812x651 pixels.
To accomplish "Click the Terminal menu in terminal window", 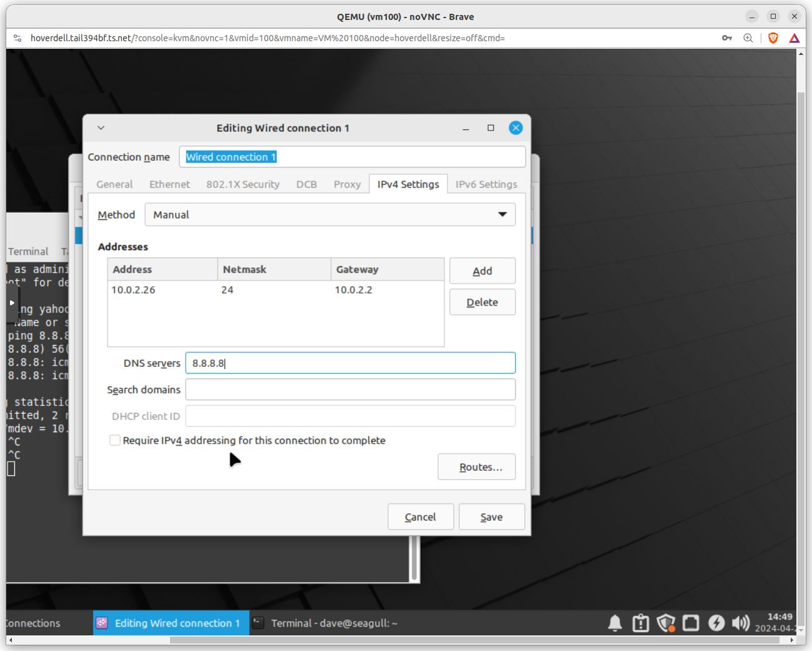I will [x=28, y=251].
